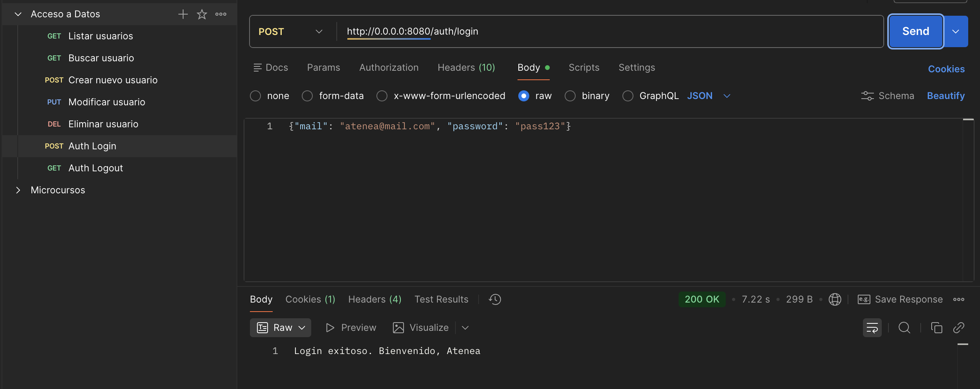Beautify the JSON body
980x389 pixels.
945,96
